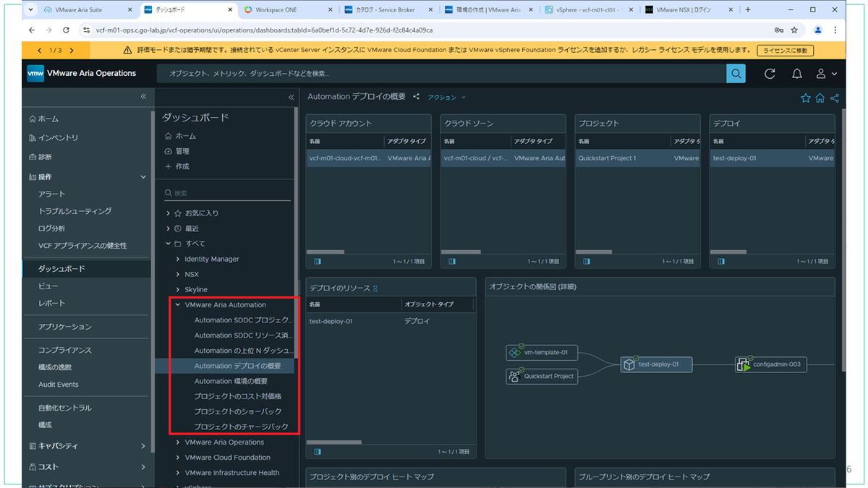The width and height of the screenshot is (868, 488).
Task: Click the browser reload button
Action: click(66, 30)
